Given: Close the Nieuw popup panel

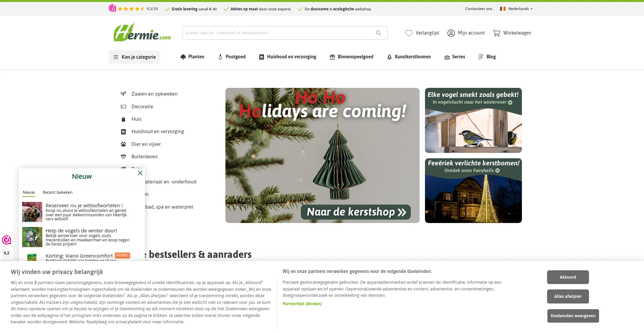Looking at the screenshot, I should pyautogui.click(x=140, y=173).
